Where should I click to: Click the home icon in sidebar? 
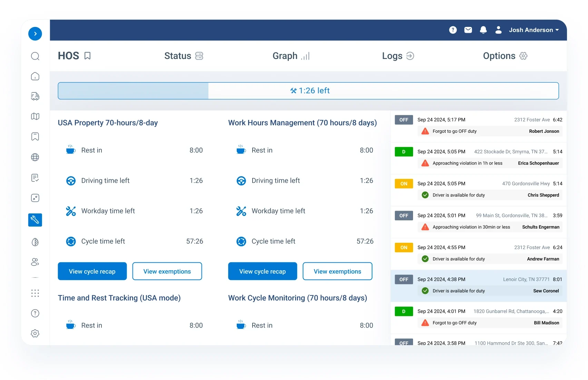coord(35,76)
